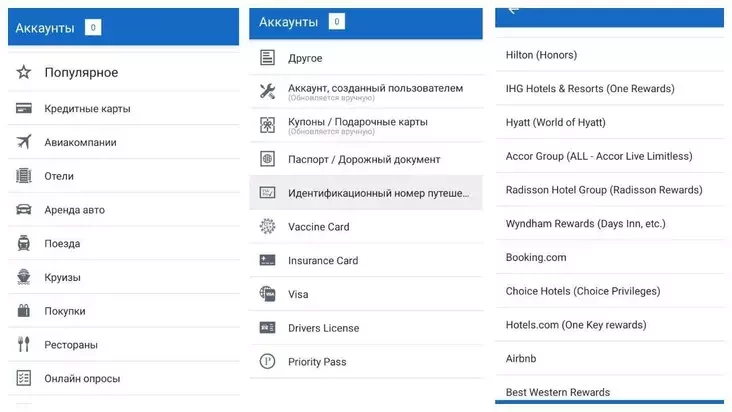
Task: Pick Airbnb from the hotel list
Action: point(610,358)
